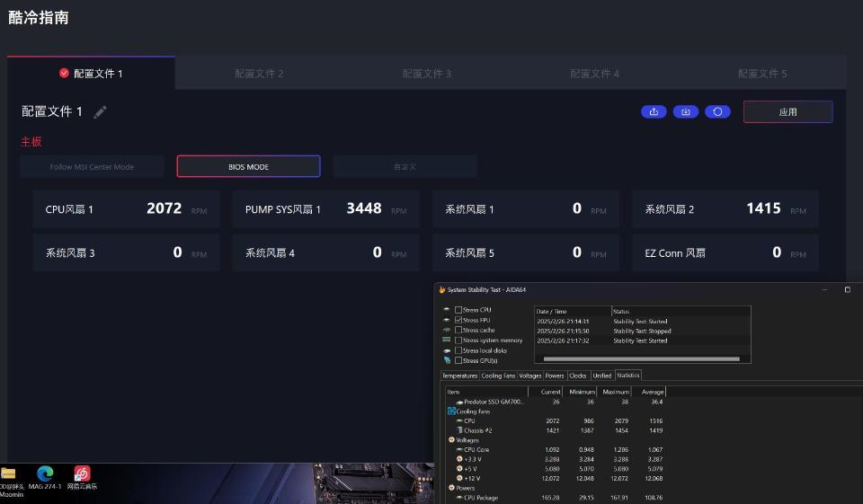Viewport: 863px width, 504px height.
Task: Click the red check icon on the 配置文件 1 tab
Action: 64,73
